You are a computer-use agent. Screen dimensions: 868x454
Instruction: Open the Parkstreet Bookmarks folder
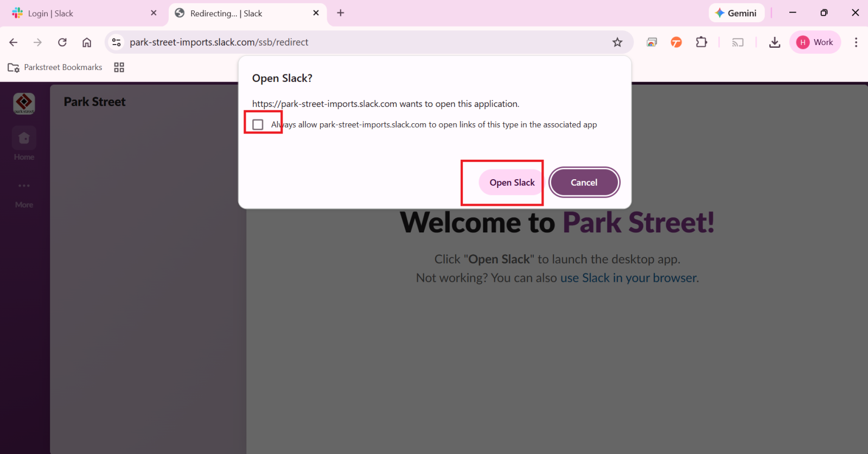pyautogui.click(x=55, y=67)
